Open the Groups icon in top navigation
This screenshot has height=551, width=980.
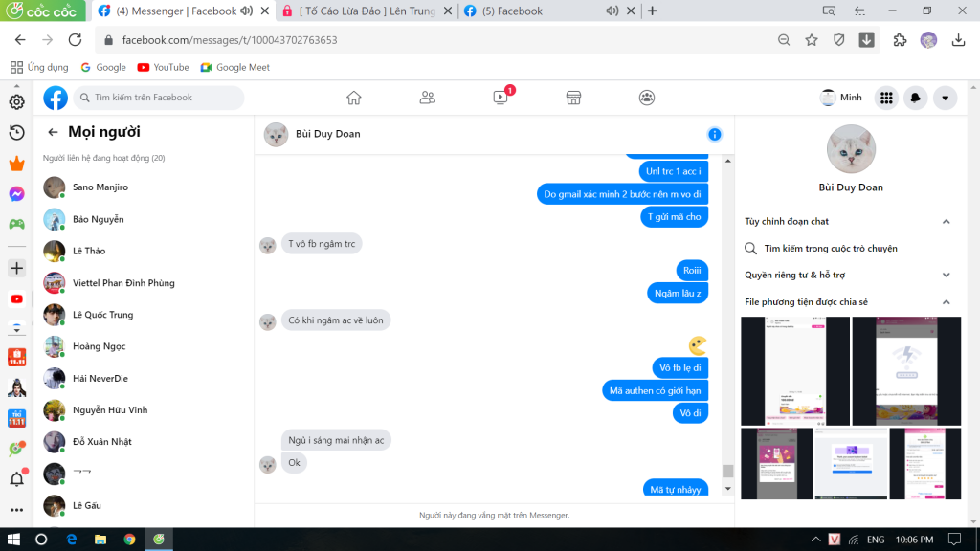(648, 98)
